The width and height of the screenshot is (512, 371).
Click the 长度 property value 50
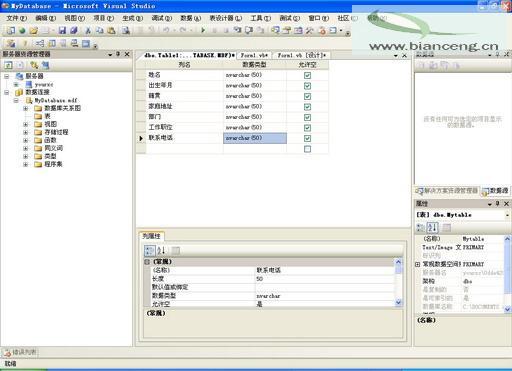[x=324, y=279]
